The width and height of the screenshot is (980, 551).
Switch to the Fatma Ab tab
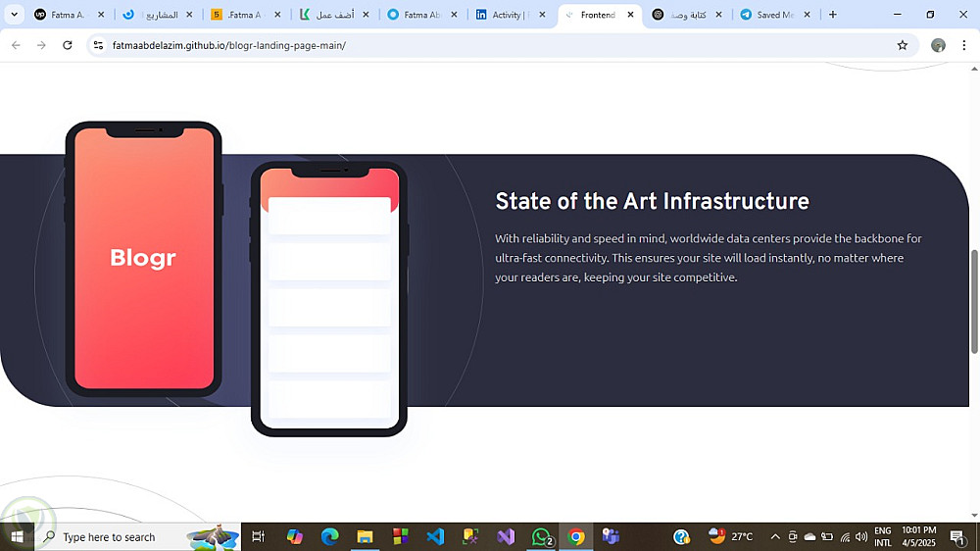click(421, 15)
